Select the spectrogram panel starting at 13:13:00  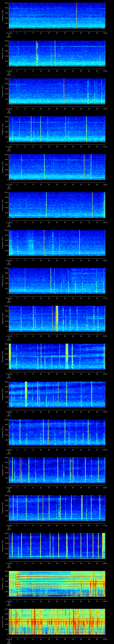click(57, 16)
